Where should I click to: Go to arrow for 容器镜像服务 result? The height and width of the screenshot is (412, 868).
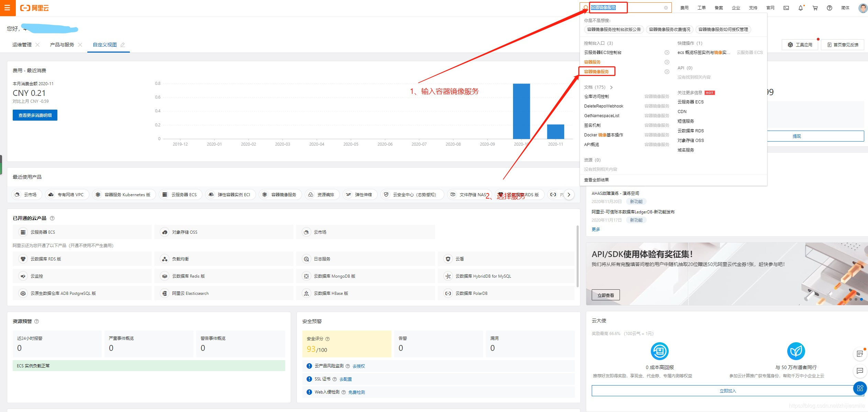pos(667,72)
